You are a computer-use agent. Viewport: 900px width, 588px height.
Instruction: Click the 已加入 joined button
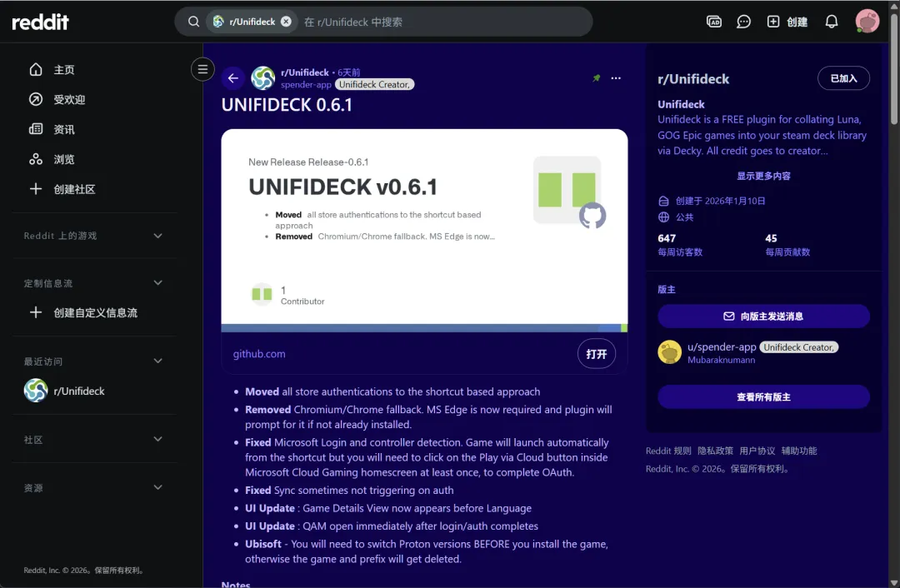(x=843, y=78)
